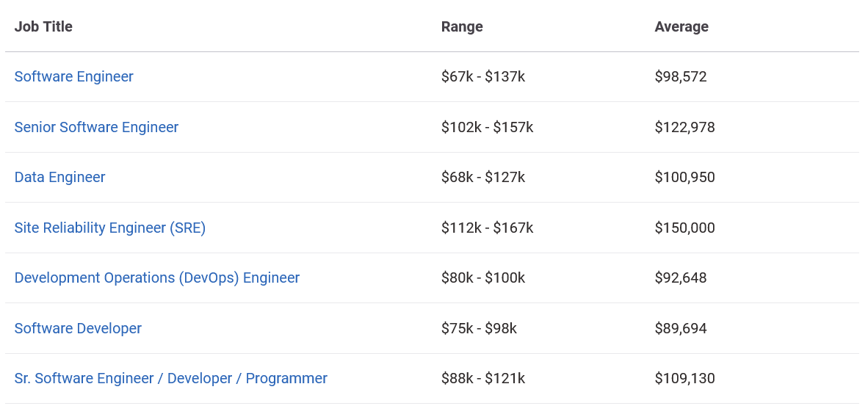Click the $80k - $100k range value
868x406 pixels.
pos(482,278)
